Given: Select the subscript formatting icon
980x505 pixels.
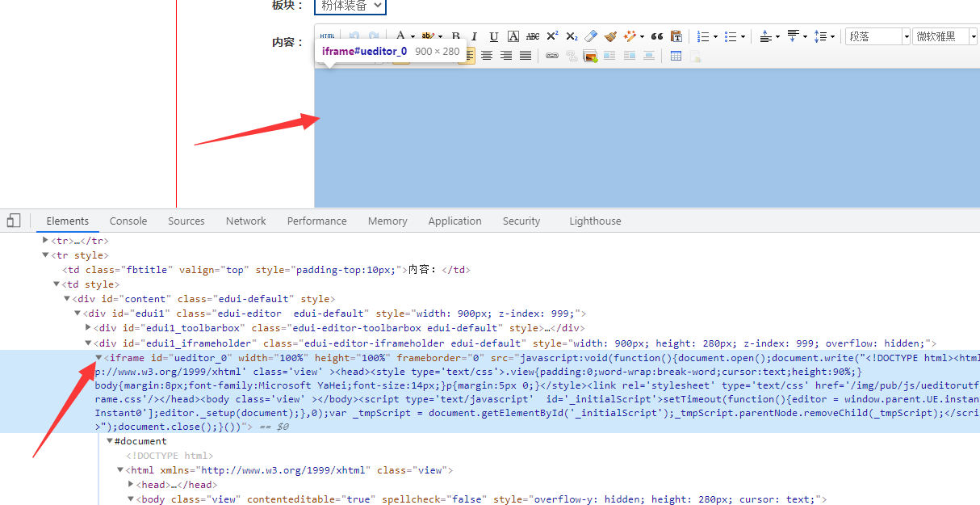Looking at the screenshot, I should pos(571,36).
